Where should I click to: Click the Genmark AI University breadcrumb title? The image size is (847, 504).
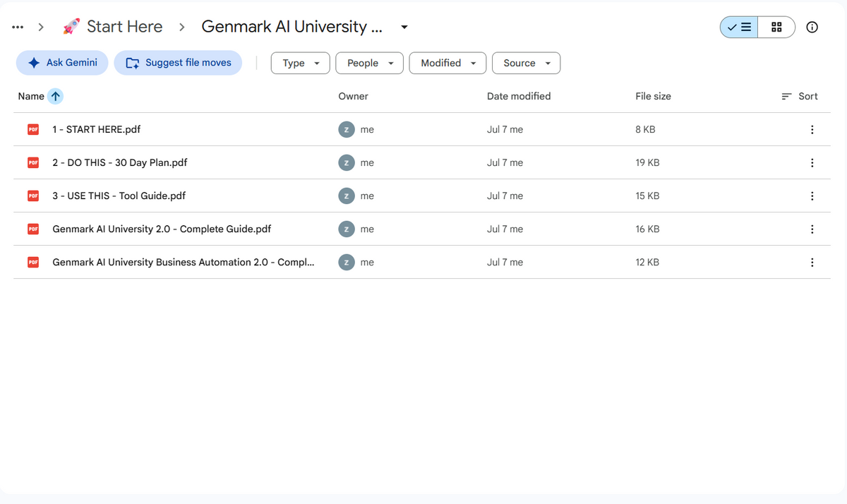[x=292, y=27]
